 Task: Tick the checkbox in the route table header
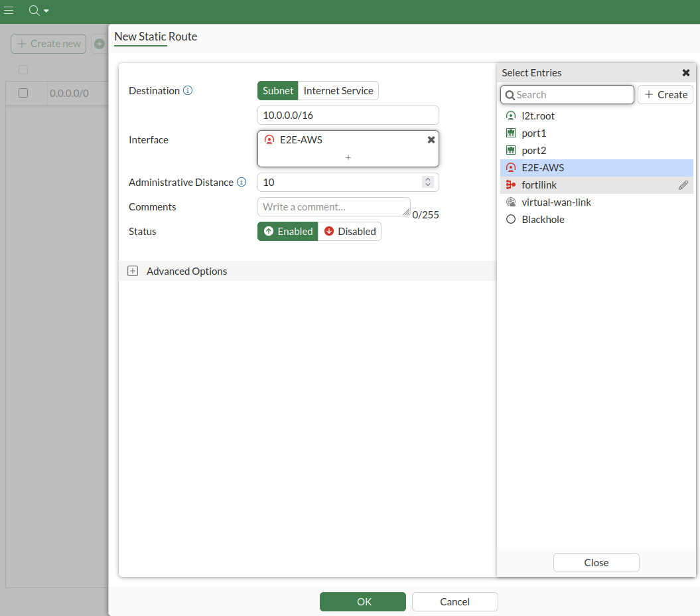tap(23, 69)
